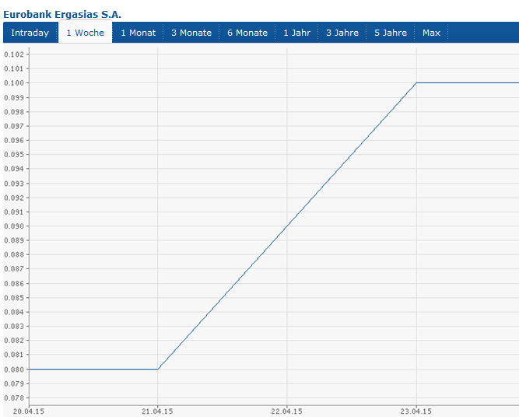The image size is (519, 420).
Task: Show the Max time range
Action: tap(431, 33)
